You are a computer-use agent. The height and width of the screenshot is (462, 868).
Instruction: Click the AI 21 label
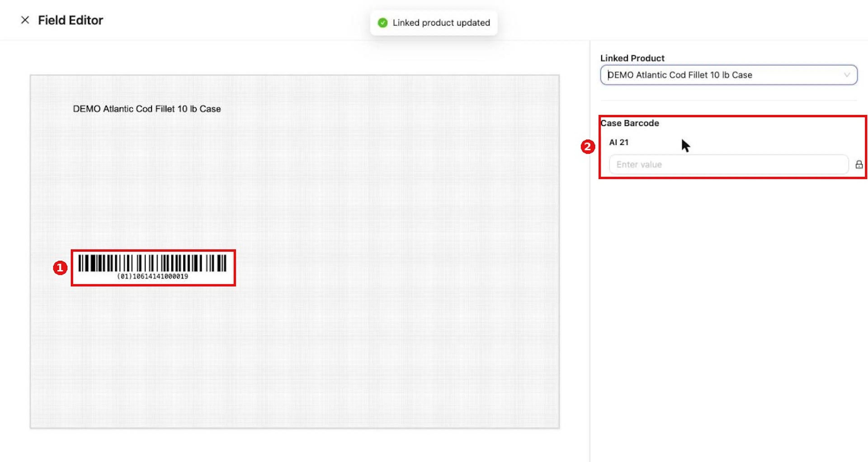619,142
